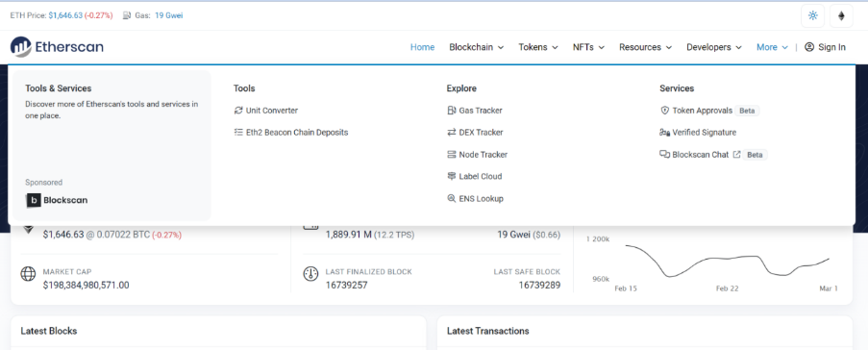
Task: Click the Token Approvals shield icon
Action: pyautogui.click(x=665, y=111)
